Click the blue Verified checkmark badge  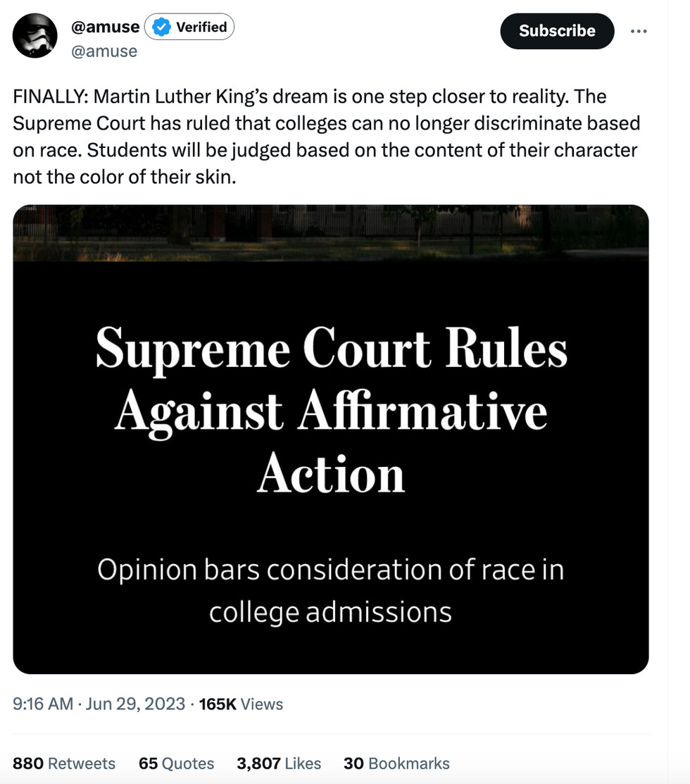[161, 27]
